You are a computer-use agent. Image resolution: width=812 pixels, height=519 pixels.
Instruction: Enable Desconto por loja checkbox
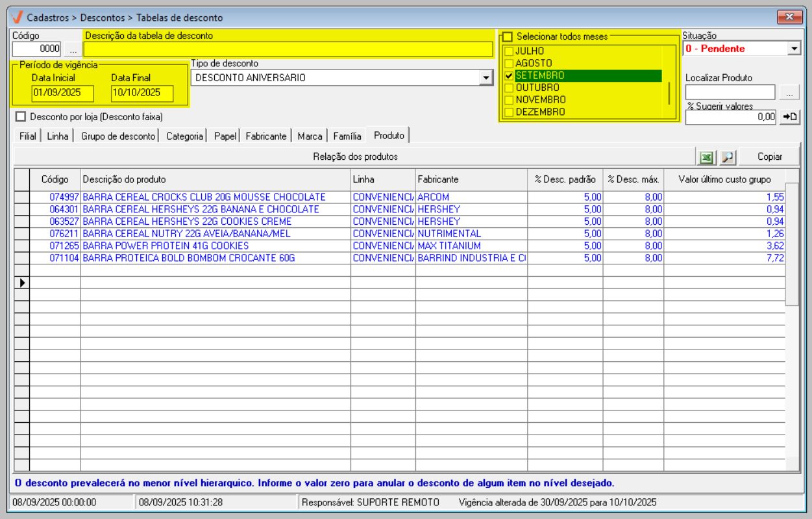[x=21, y=117]
